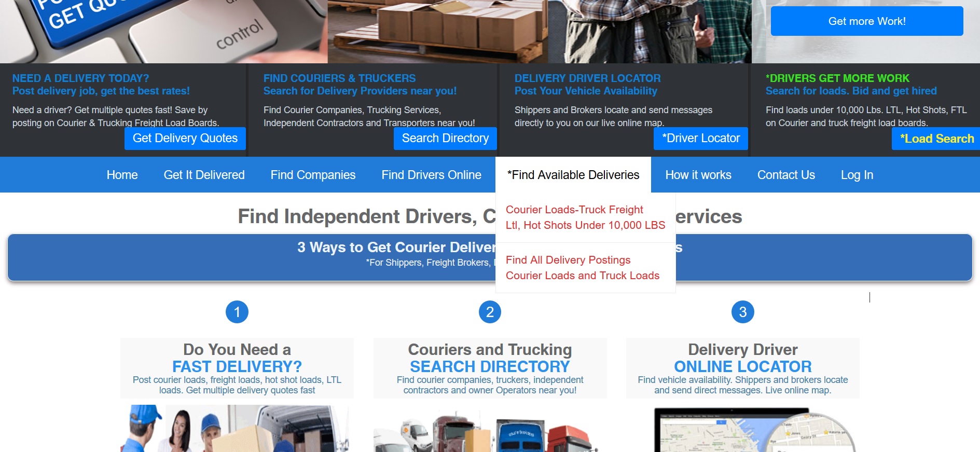Image resolution: width=980 pixels, height=452 pixels.
Task: Click the pallet of boxes banner image
Action: point(437,32)
